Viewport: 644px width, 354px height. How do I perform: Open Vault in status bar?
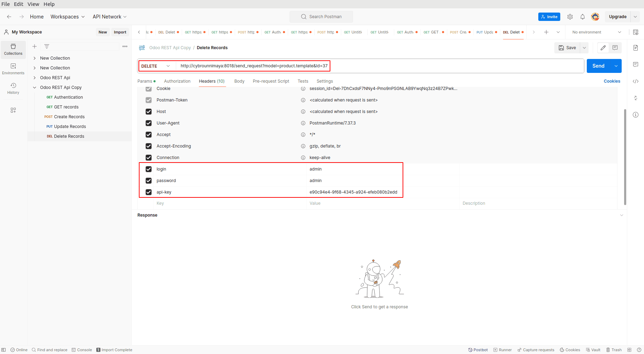point(593,350)
